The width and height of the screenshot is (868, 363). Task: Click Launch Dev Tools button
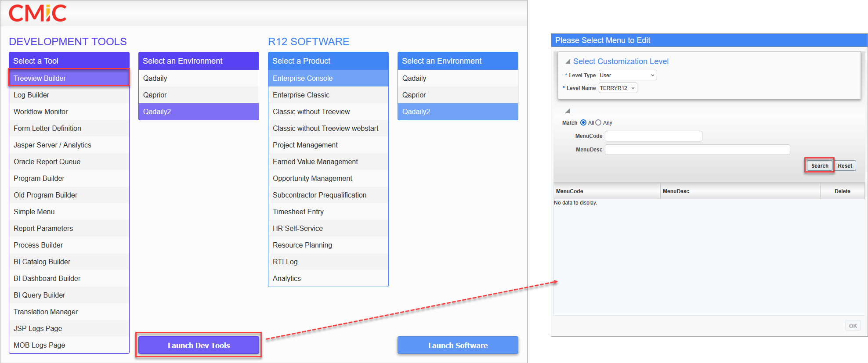point(199,345)
